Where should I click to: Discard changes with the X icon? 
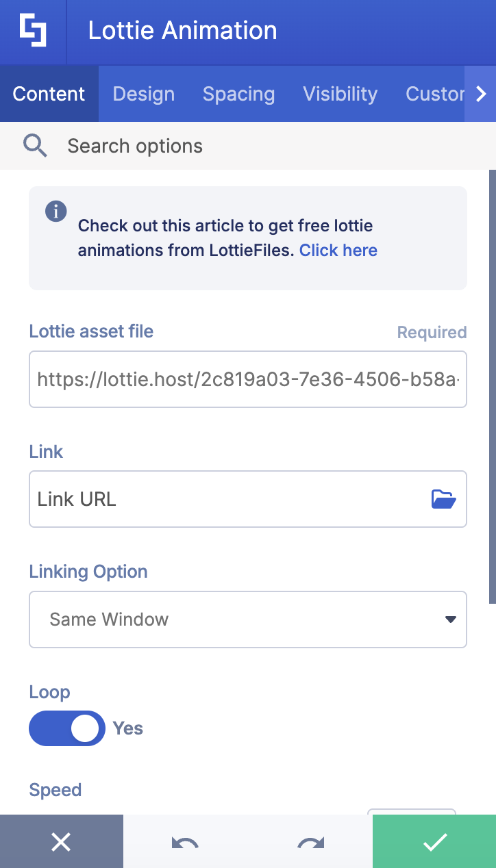pyautogui.click(x=62, y=841)
